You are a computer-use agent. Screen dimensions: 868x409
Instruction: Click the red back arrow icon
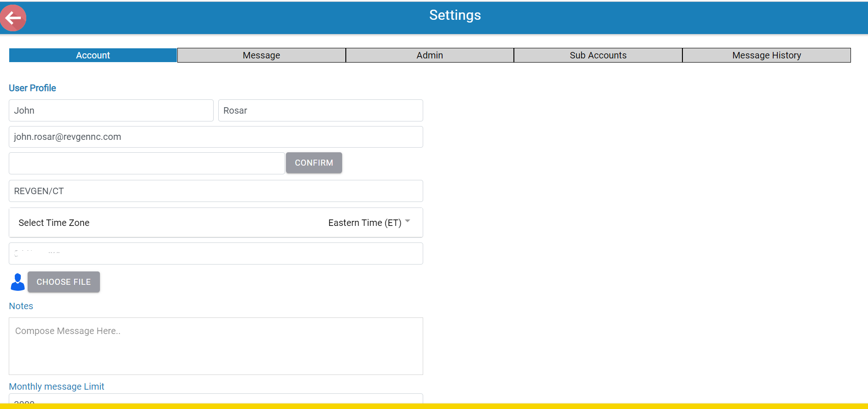tap(13, 18)
